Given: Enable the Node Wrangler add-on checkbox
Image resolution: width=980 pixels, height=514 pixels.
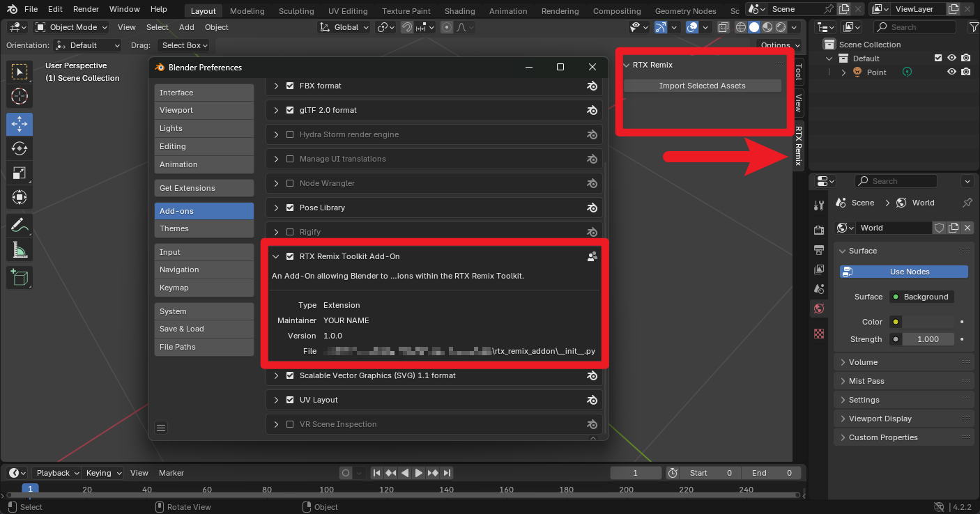Looking at the screenshot, I should (290, 183).
